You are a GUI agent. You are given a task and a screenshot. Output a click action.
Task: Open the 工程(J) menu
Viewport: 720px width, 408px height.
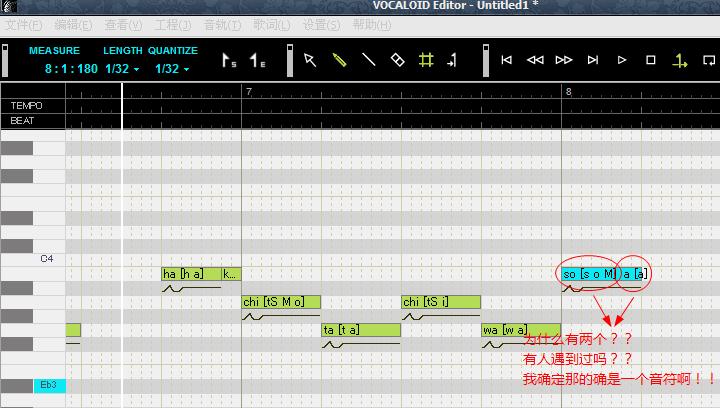[x=173, y=25]
